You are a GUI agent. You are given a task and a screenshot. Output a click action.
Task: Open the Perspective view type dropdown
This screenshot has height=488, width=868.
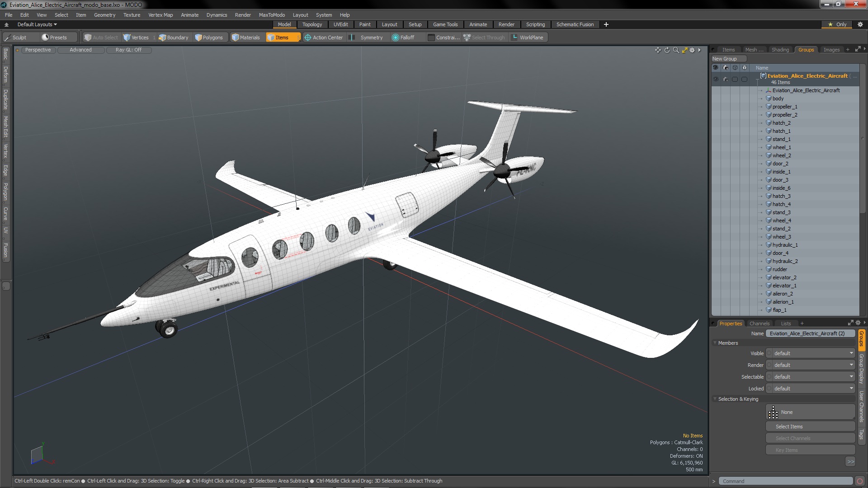[x=38, y=50]
